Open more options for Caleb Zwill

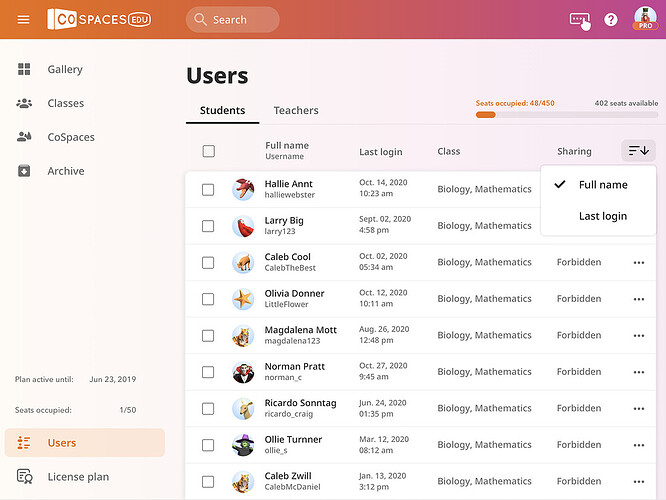pos(639,482)
